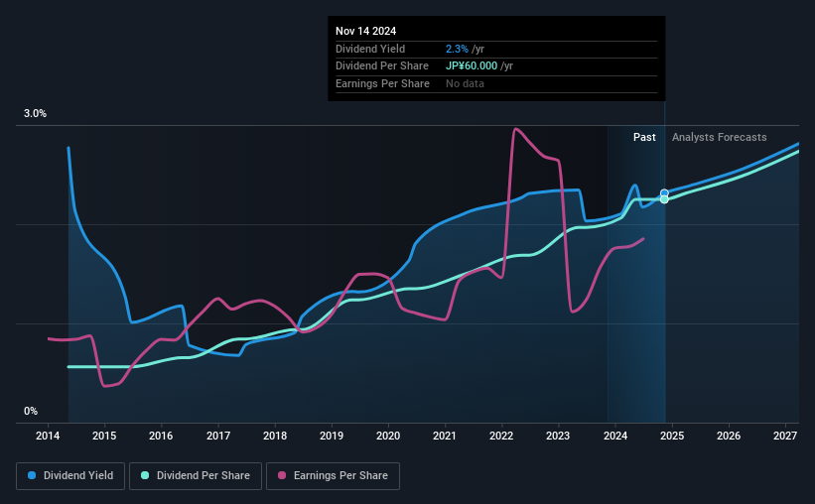Click the 2020 x-axis label
The height and width of the screenshot is (504, 815).
point(388,436)
